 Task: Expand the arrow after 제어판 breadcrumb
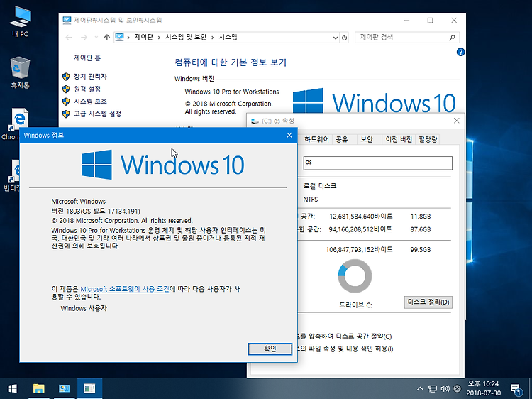pyautogui.click(x=159, y=38)
